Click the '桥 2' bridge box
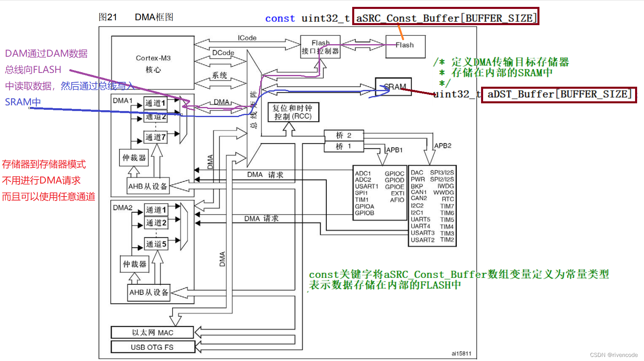This screenshot has height=361, width=644. point(344,135)
